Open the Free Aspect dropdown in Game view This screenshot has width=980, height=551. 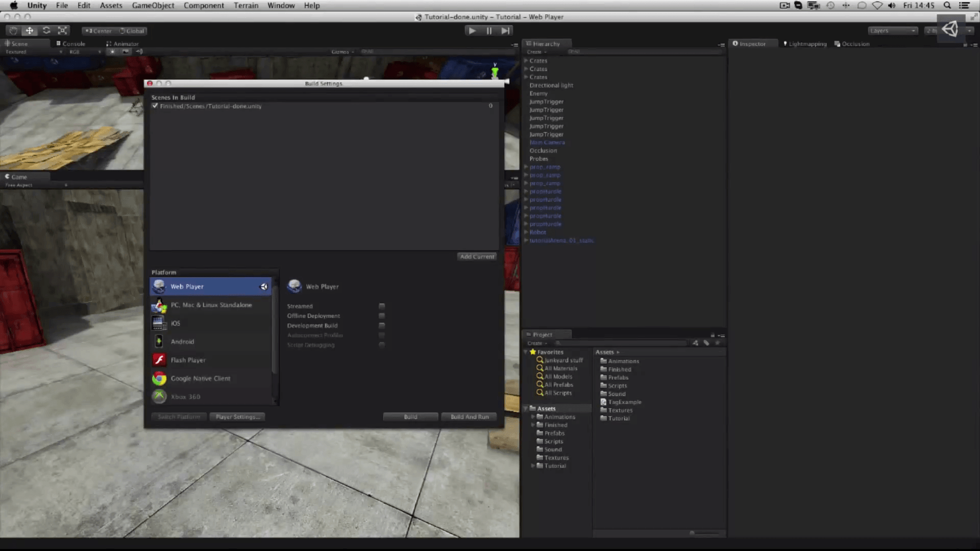[36, 185]
